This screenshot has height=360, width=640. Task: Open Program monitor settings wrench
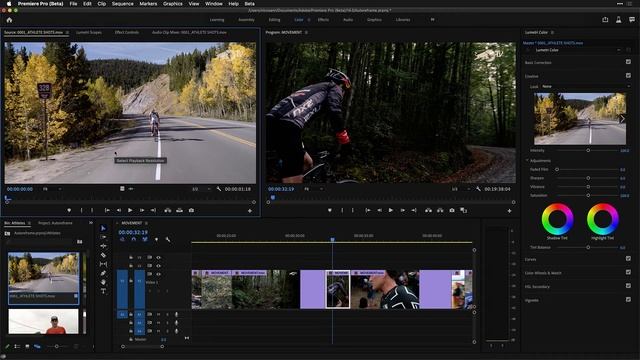click(478, 189)
